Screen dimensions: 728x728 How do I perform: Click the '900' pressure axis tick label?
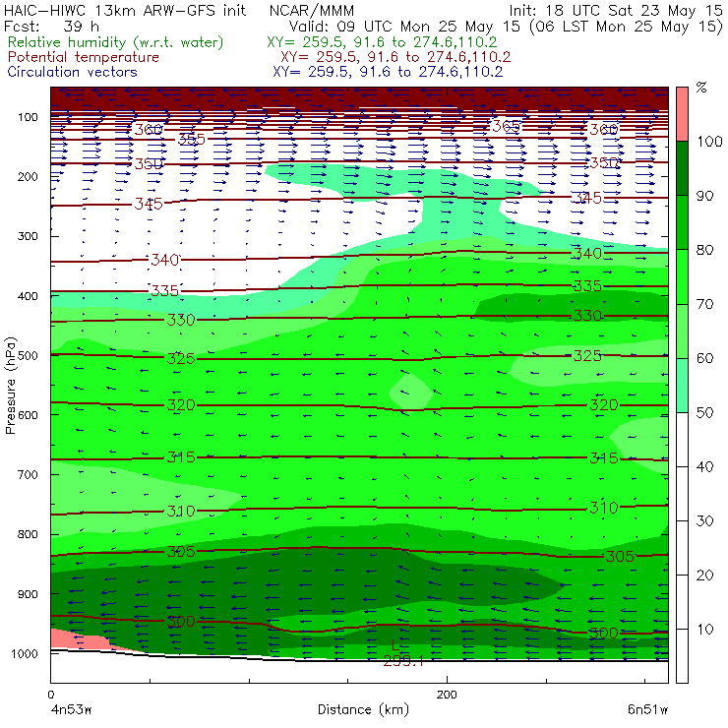[28, 594]
